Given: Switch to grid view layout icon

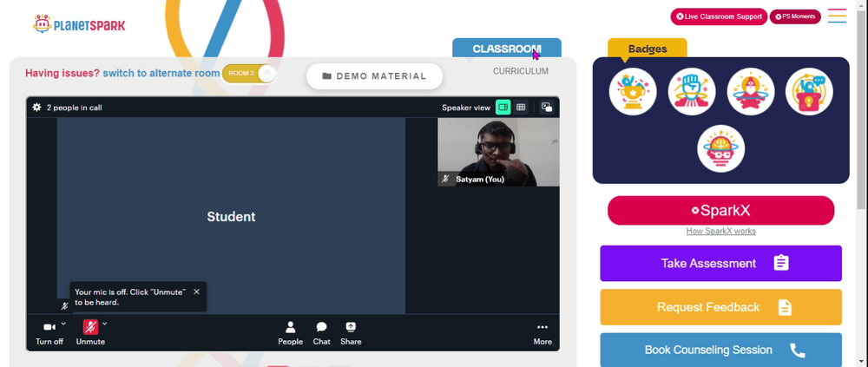Looking at the screenshot, I should tap(520, 108).
